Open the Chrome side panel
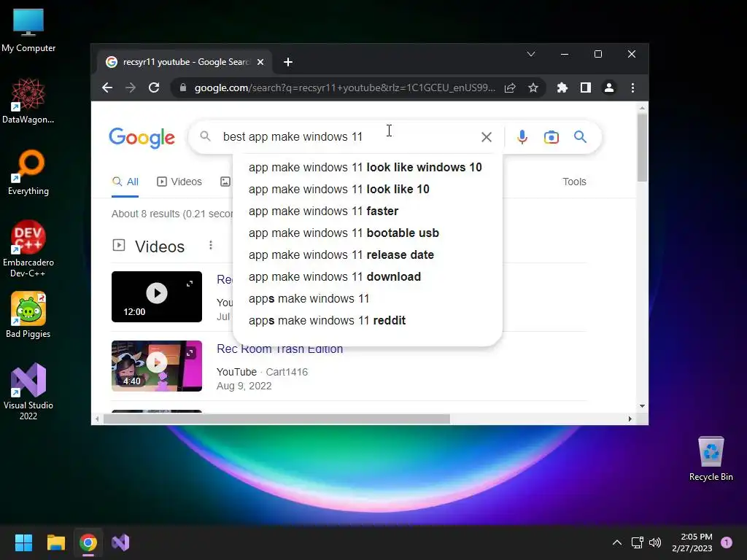The image size is (747, 560). point(586,87)
